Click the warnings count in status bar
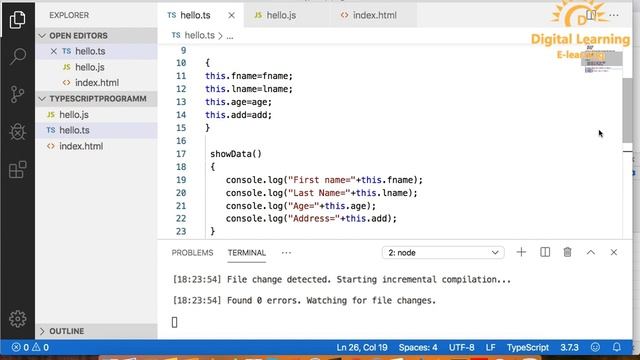 [40, 347]
